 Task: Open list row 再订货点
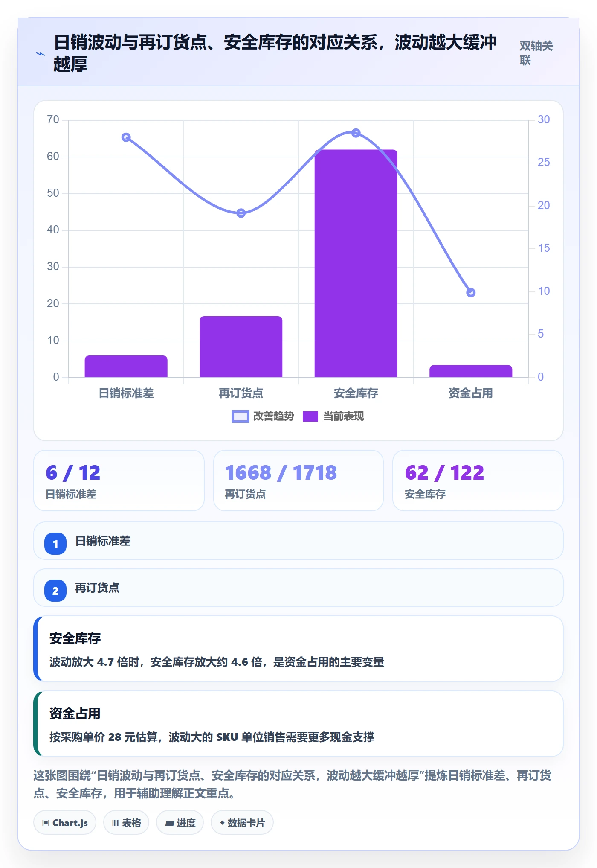(298, 588)
